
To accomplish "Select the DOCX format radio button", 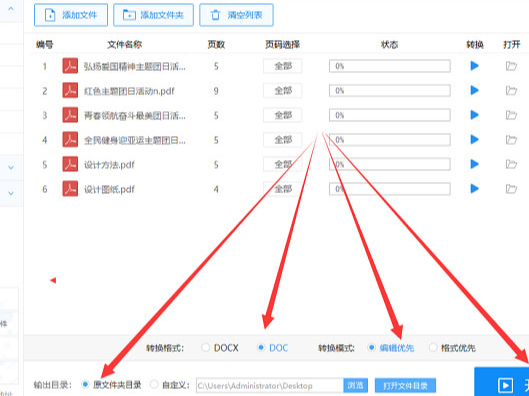I will pos(205,347).
